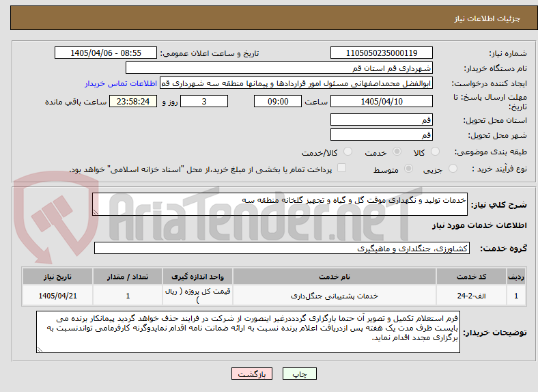The height and width of the screenshot is (392, 538).
Task: Select the متوسط purchase type radio
Action: (x=408, y=168)
